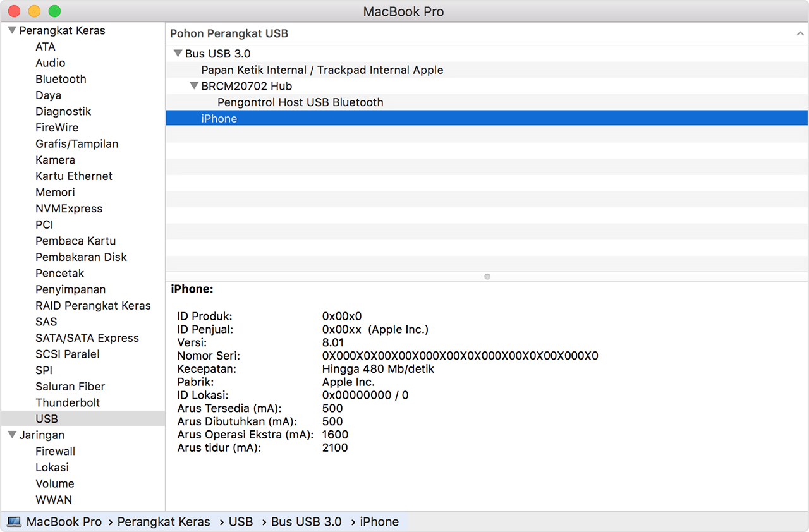
Task: Click the ID Lokasi value
Action: 365,396
